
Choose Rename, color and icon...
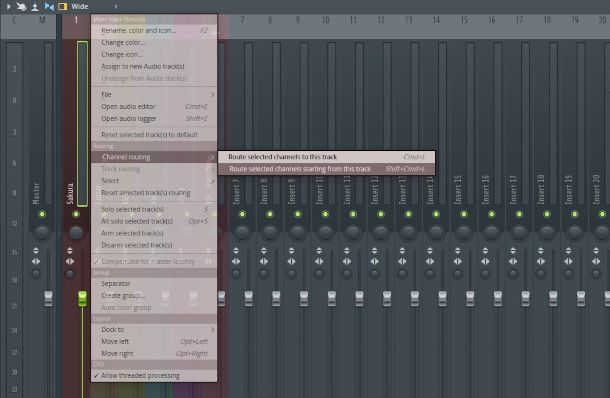(154, 30)
